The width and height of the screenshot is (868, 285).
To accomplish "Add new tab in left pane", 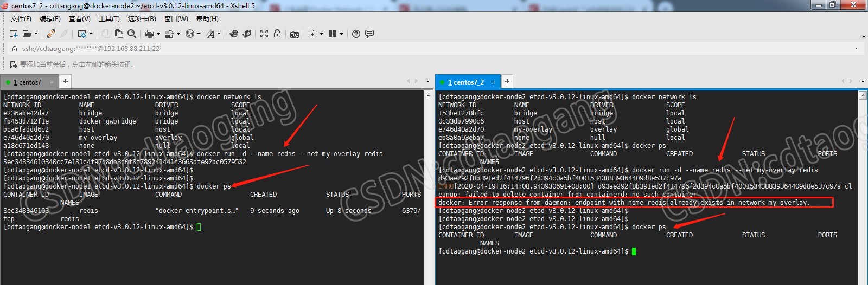I will tap(65, 82).
